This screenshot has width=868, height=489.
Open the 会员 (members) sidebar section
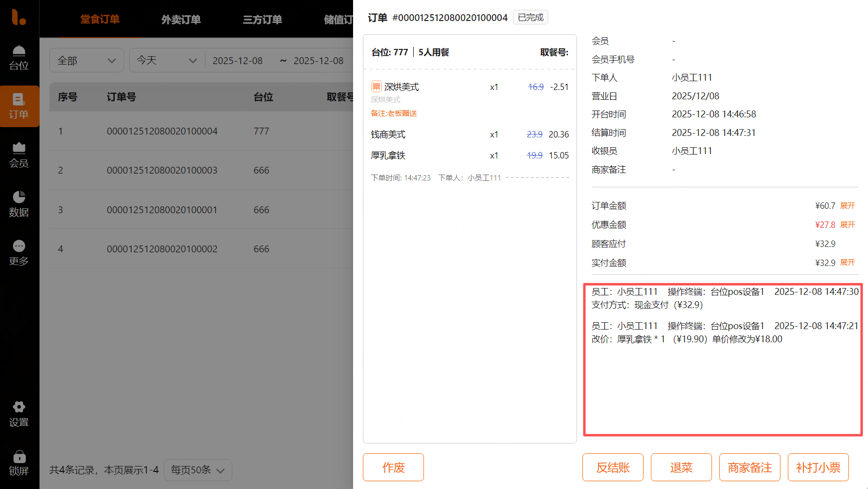(19, 155)
